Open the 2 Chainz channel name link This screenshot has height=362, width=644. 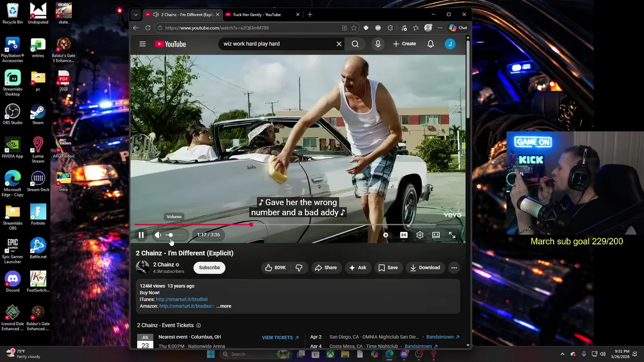pos(164,264)
